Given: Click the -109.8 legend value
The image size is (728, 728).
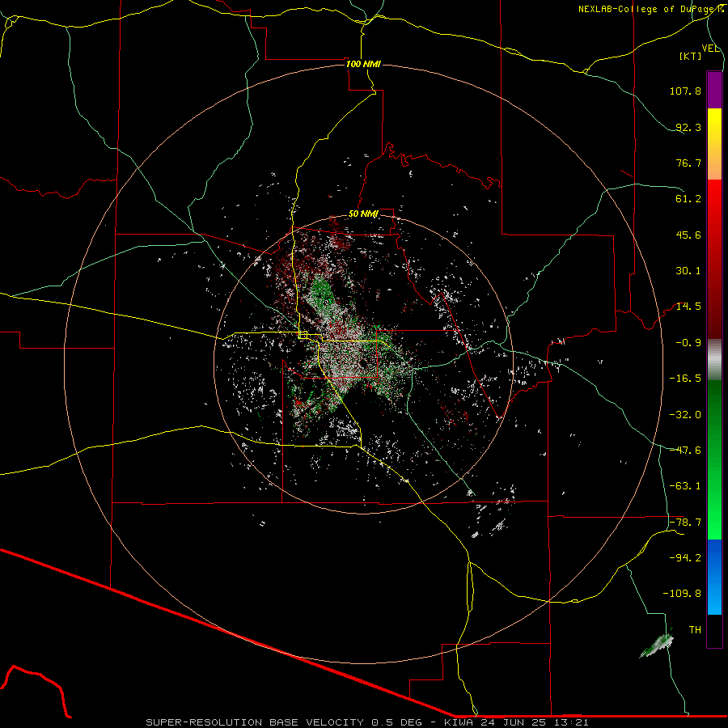Looking at the screenshot, I should pyautogui.click(x=682, y=594).
